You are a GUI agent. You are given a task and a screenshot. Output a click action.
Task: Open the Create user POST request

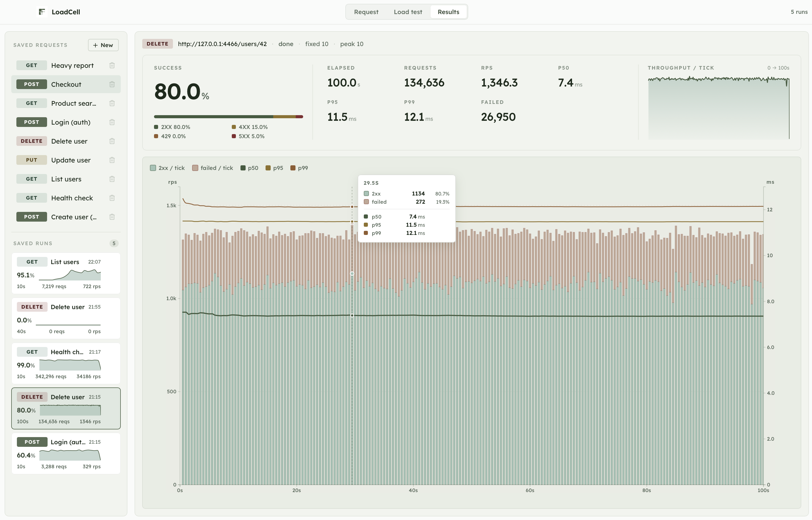pos(66,217)
